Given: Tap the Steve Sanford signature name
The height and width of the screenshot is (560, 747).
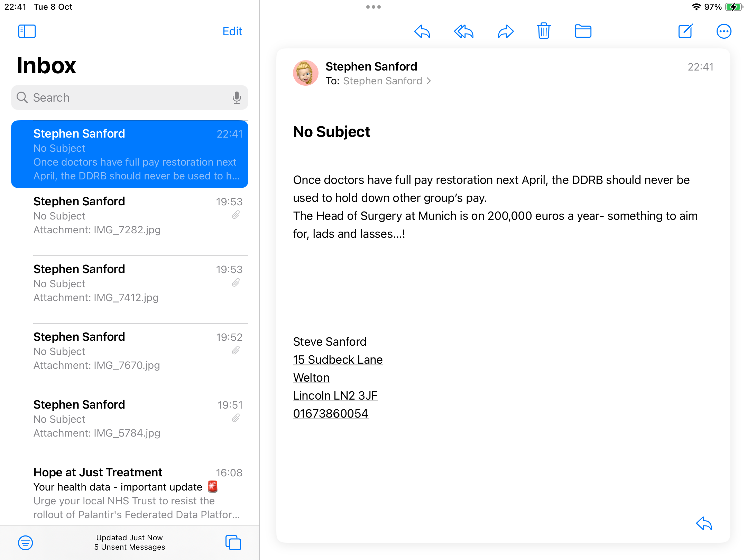Looking at the screenshot, I should pos(330,342).
